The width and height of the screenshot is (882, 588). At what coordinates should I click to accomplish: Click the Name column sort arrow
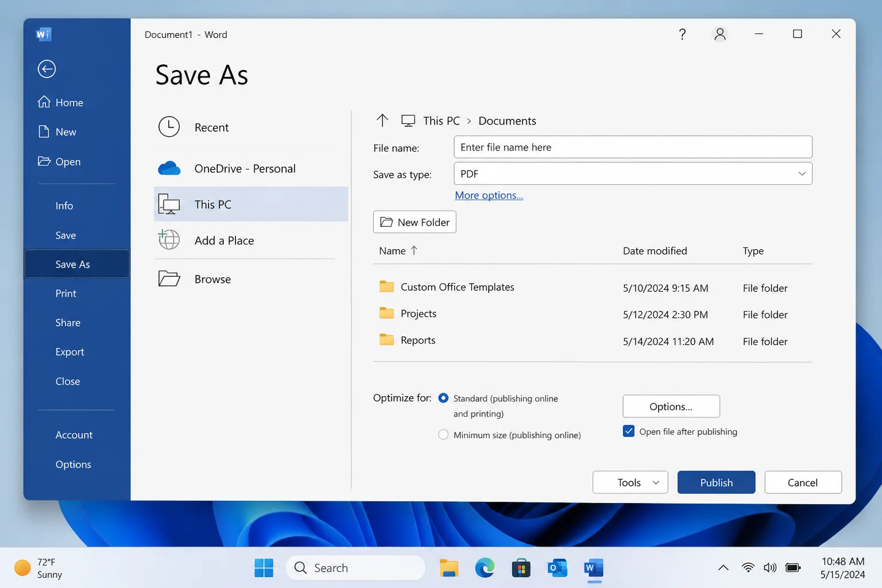point(414,250)
